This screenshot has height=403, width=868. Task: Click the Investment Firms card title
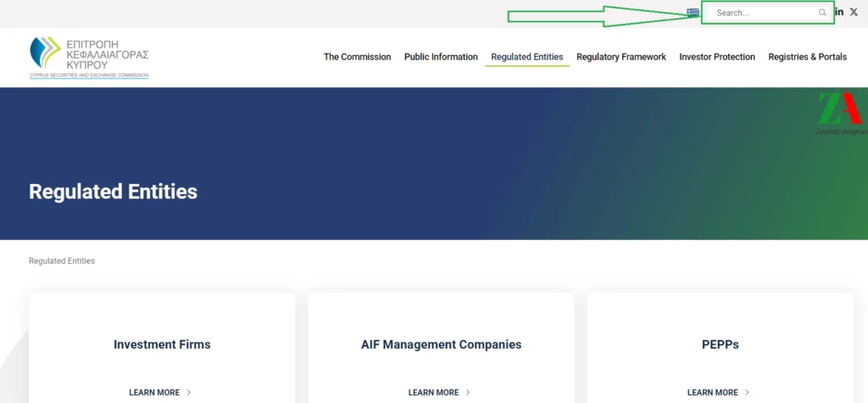(162, 344)
